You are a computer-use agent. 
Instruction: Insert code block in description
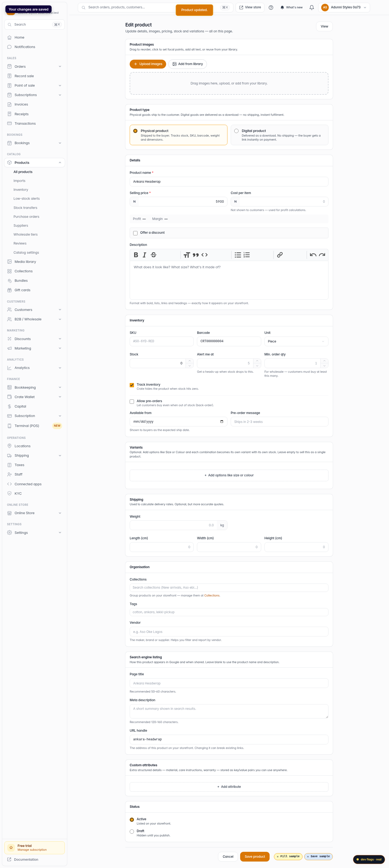pos(204,255)
